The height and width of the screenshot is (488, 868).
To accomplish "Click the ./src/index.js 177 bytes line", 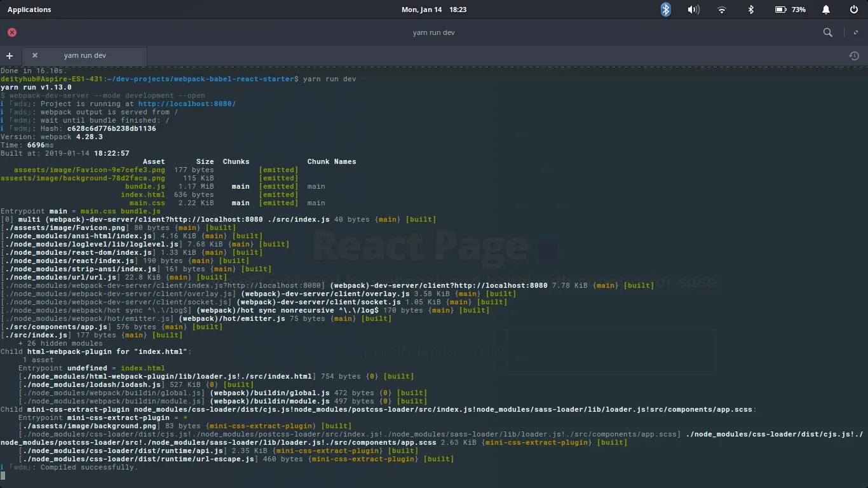I will coord(91,335).
